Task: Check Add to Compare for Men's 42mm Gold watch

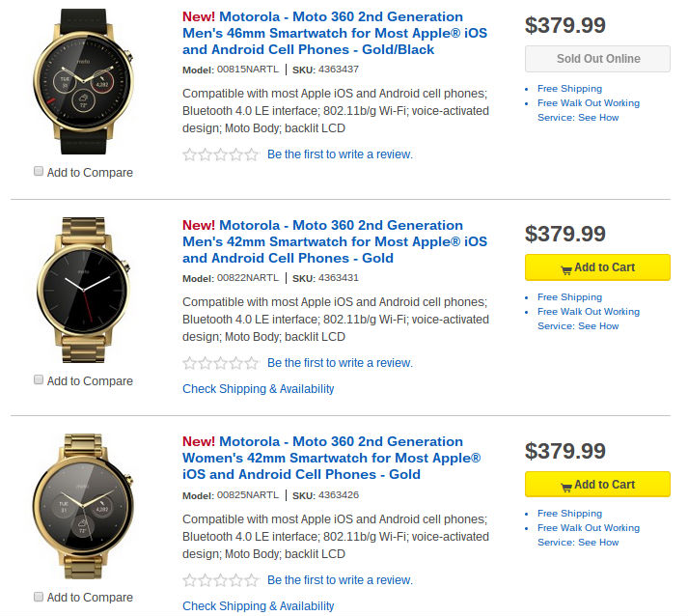Action: coord(39,380)
